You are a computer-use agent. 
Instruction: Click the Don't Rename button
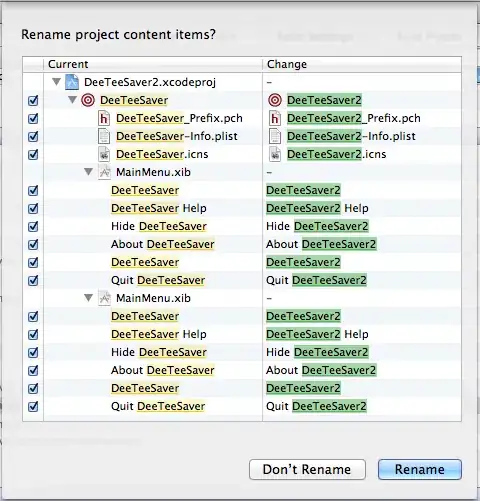pyautogui.click(x=307, y=469)
